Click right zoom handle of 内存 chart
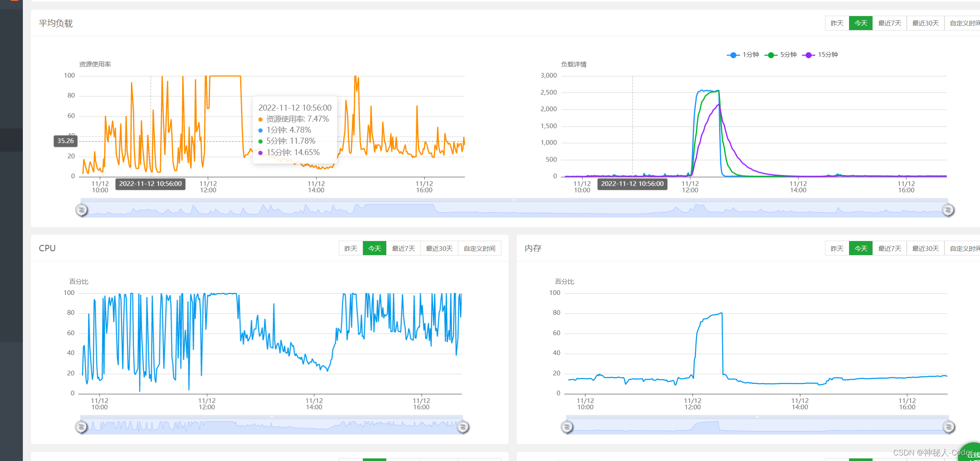 pyautogui.click(x=949, y=427)
